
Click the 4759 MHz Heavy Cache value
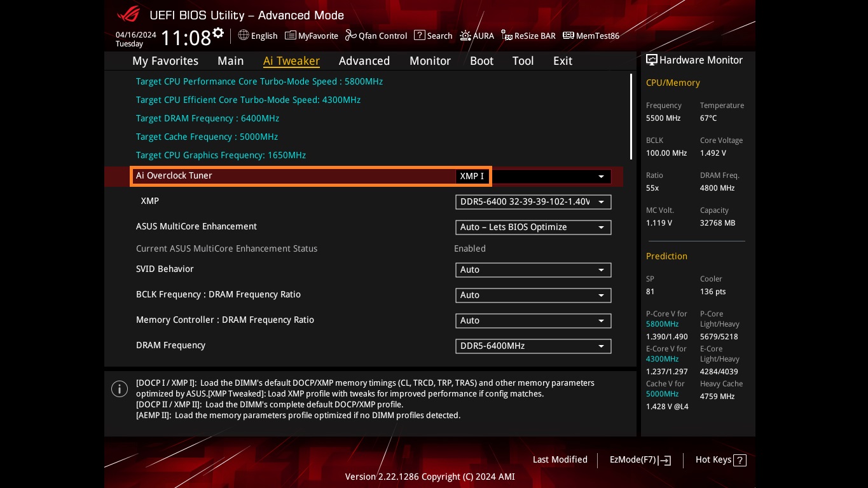717,396
